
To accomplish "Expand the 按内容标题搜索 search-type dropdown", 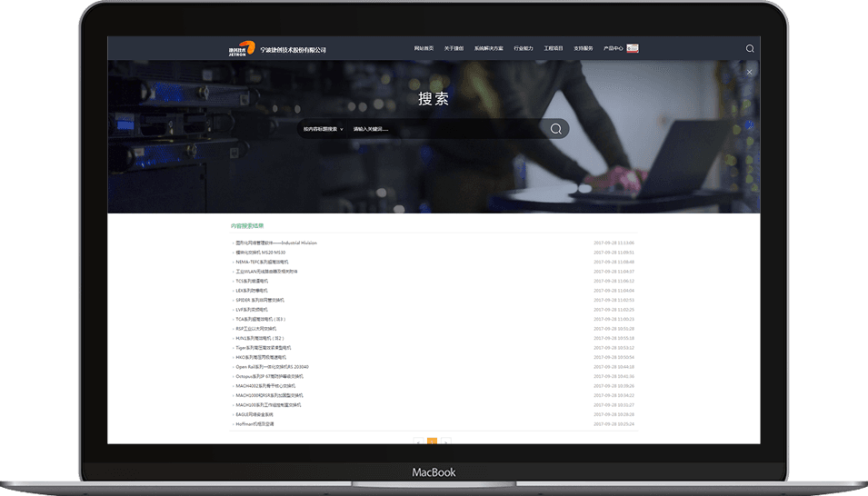I will click(324, 129).
